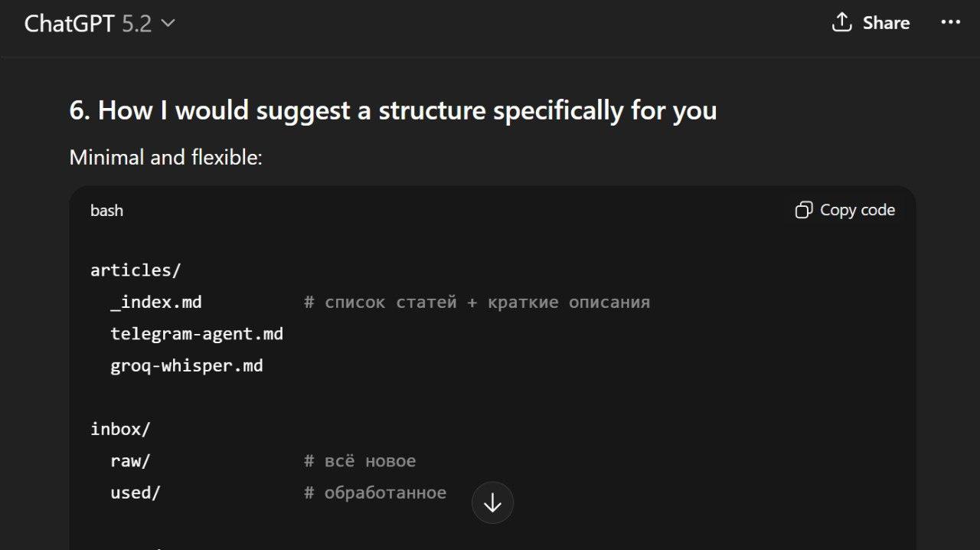Click the _index.md filename in code
The height and width of the screenshot is (550, 980).
pos(156,302)
